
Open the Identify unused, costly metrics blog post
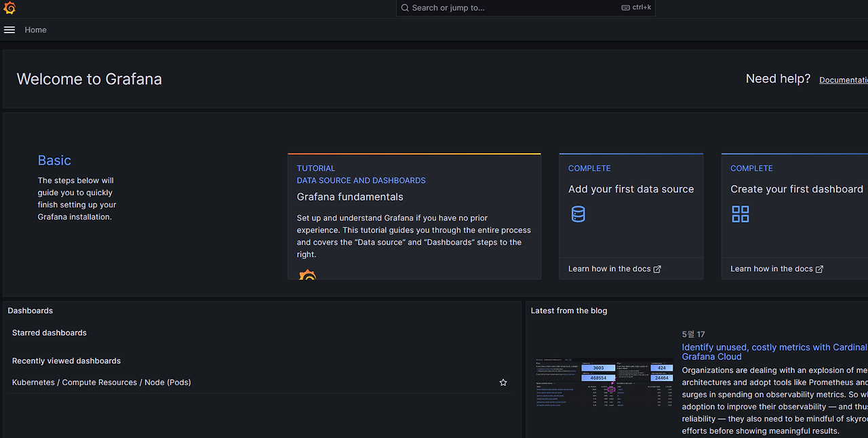click(774, 352)
